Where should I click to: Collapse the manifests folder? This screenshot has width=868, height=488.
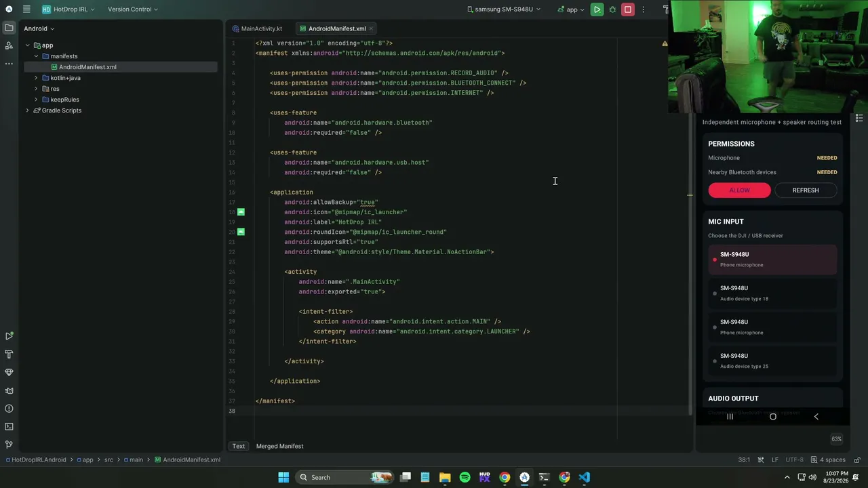36,56
